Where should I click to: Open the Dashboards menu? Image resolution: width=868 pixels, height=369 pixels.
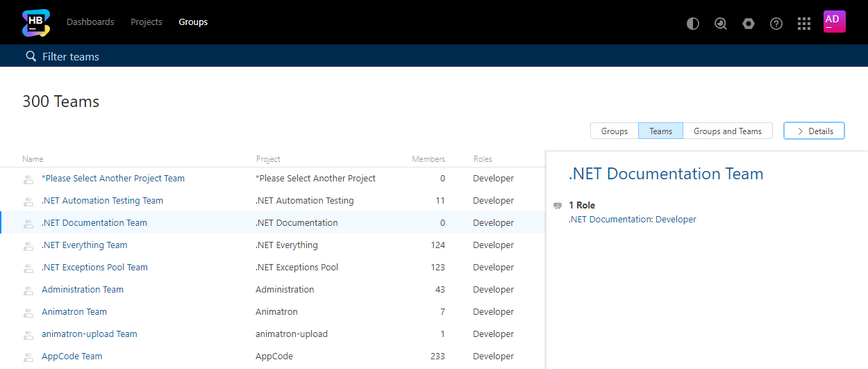(90, 22)
